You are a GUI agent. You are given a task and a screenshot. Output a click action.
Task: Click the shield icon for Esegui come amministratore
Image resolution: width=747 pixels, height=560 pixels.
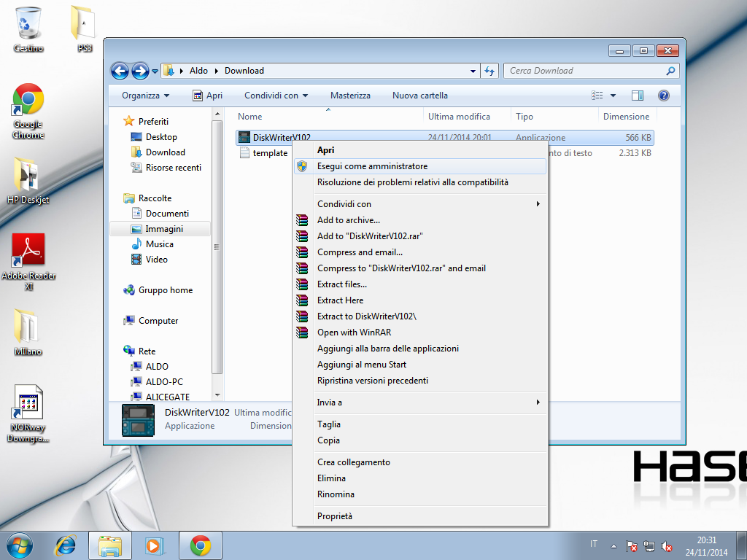302,166
